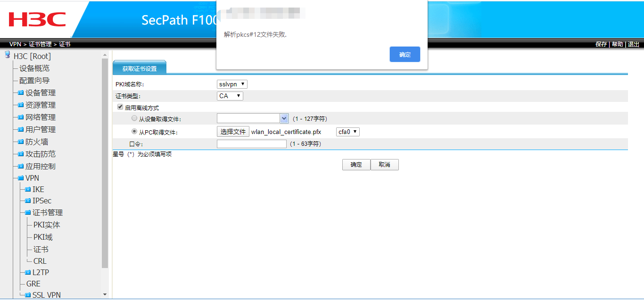Click the form 确定 button
The height and width of the screenshot is (302, 644).
pyautogui.click(x=356, y=165)
